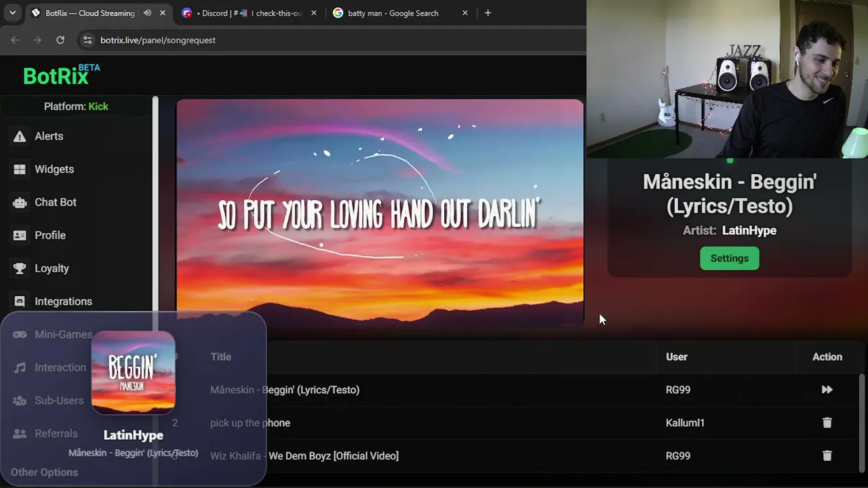
Task: Select the 'pick up the phone' song title
Action: pyautogui.click(x=250, y=423)
